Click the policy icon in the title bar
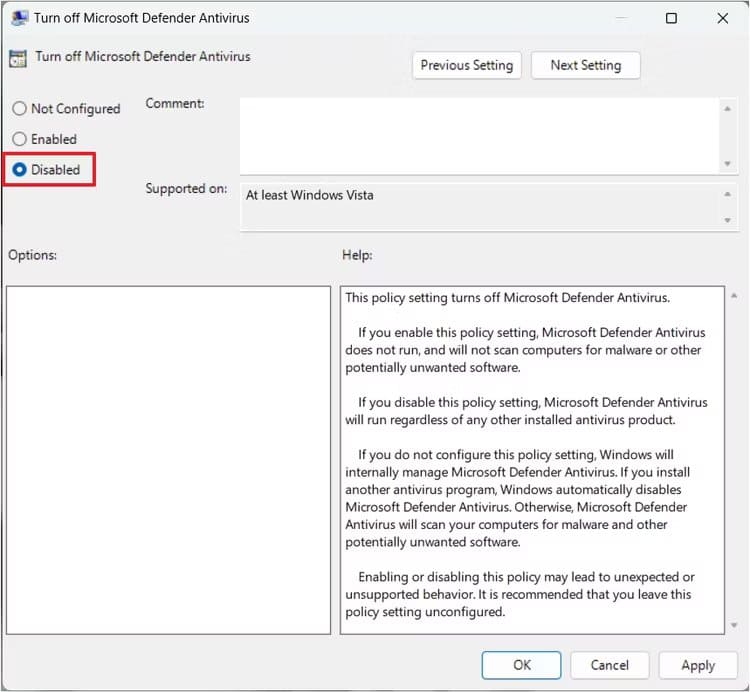 click(x=19, y=18)
